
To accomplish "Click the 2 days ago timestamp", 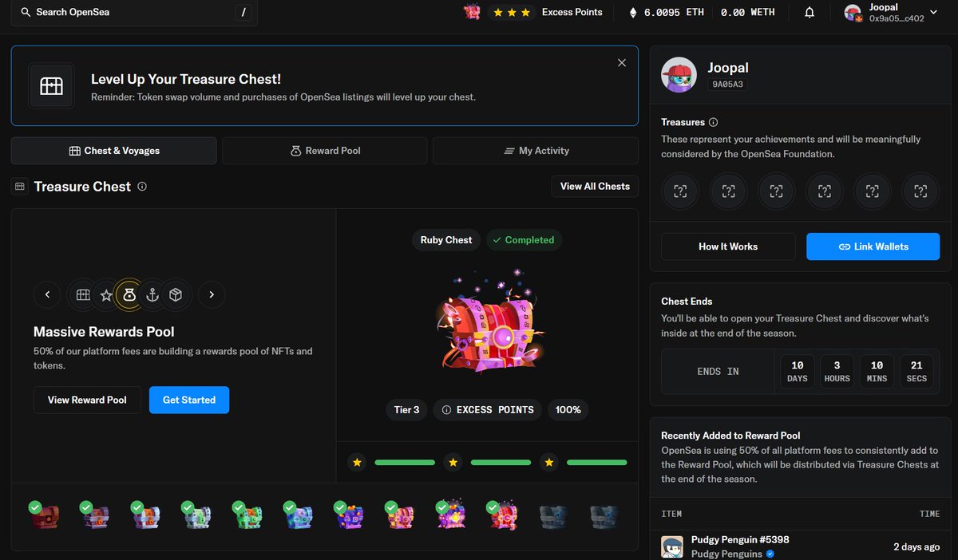I will [x=916, y=547].
